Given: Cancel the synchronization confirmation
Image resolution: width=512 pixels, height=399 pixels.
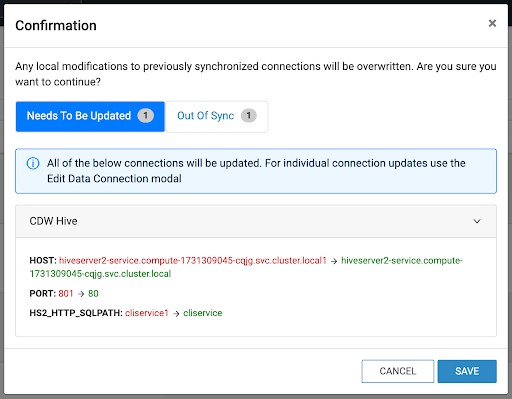Looking at the screenshot, I should [x=398, y=371].
